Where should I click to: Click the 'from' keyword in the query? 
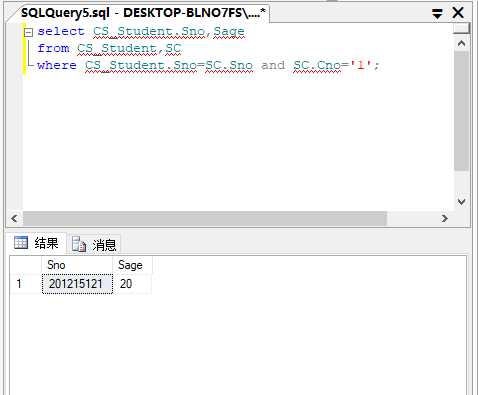tap(53, 48)
